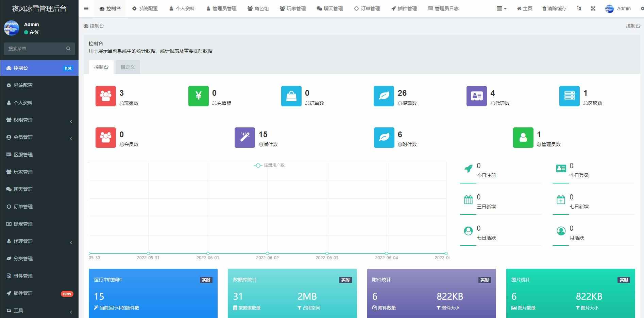Image resolution: width=644 pixels, height=318 pixels.
Task: Click the Admin avatar in the sidebar
Action: pos(11,28)
